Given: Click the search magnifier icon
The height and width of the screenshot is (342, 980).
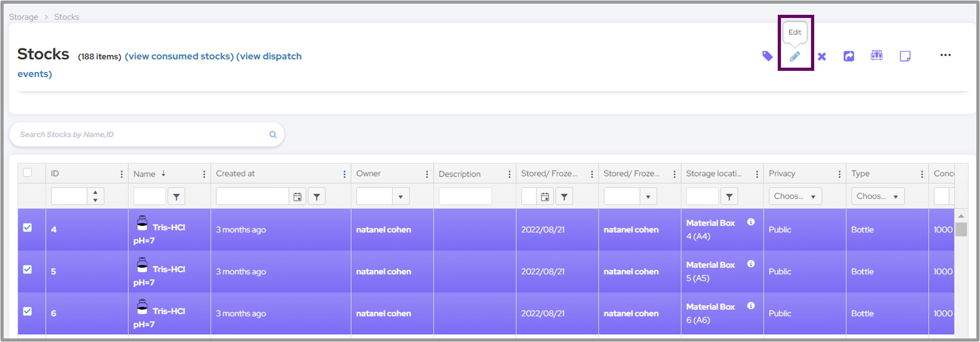Looking at the screenshot, I should (x=273, y=134).
